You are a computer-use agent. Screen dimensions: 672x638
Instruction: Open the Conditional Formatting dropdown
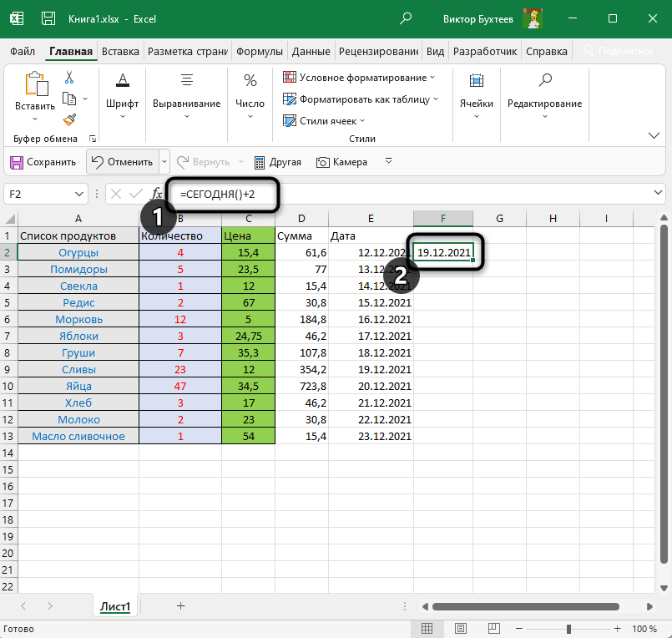click(x=359, y=78)
